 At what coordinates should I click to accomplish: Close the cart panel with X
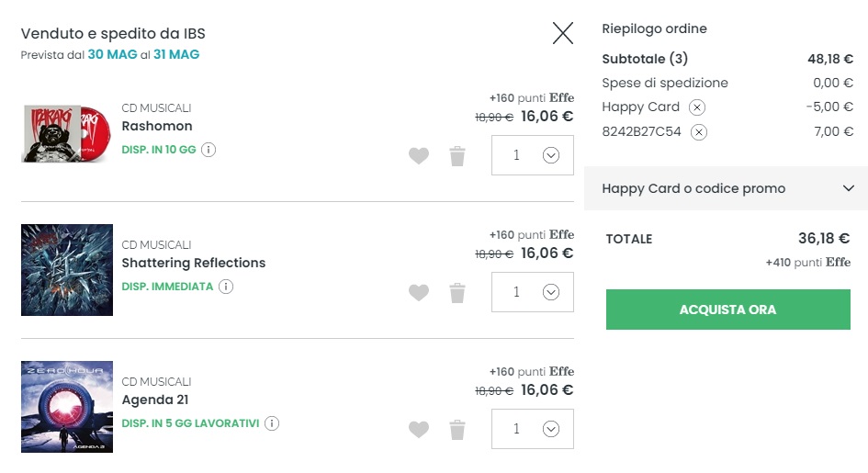coord(562,33)
